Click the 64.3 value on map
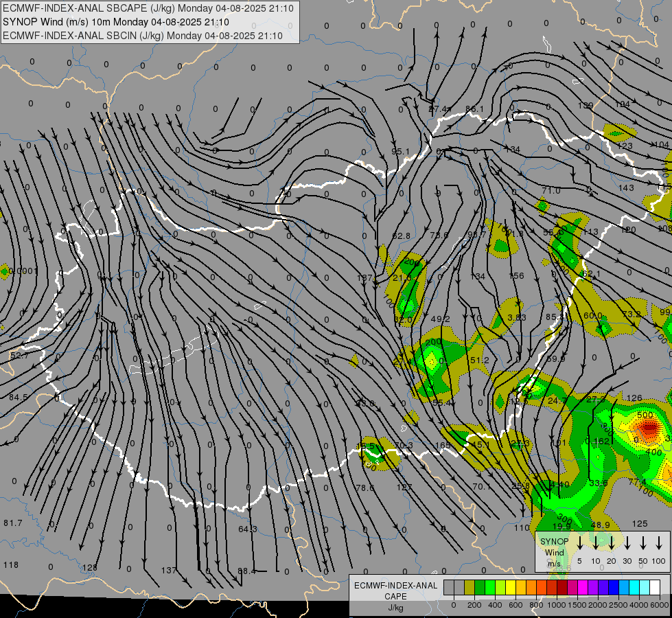 [x=248, y=529]
